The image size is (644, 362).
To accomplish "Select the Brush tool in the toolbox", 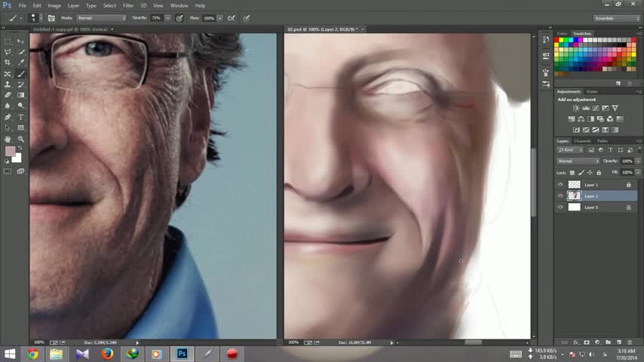I will pos(21,74).
